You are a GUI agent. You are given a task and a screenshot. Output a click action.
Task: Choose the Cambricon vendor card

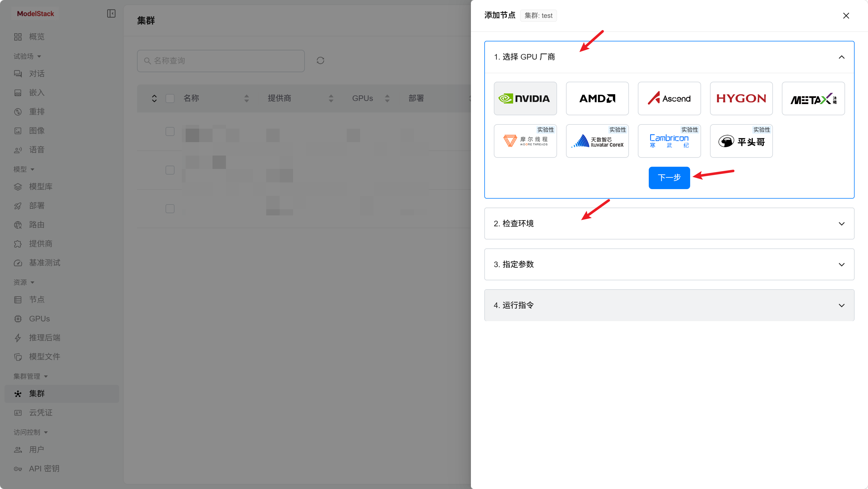(x=669, y=141)
